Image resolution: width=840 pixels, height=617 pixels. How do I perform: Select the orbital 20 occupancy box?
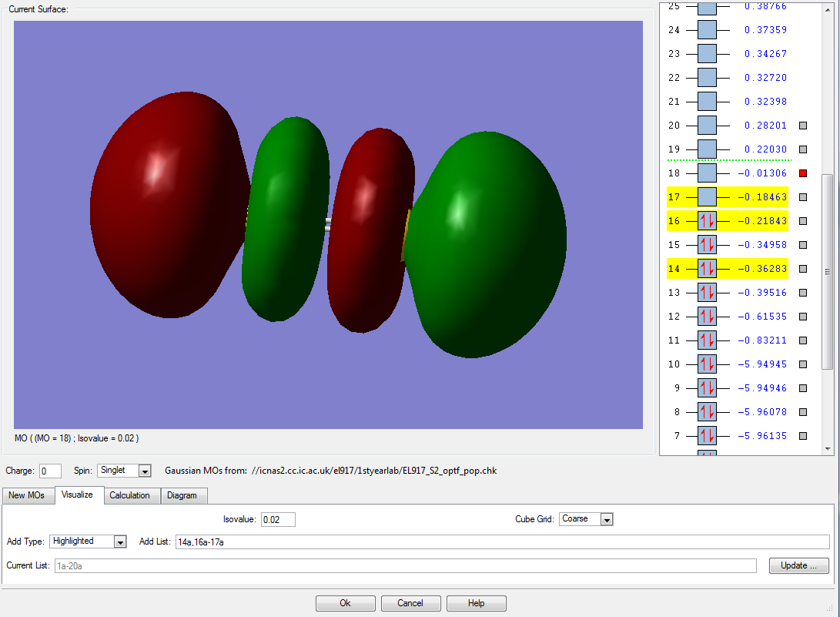pyautogui.click(x=707, y=126)
